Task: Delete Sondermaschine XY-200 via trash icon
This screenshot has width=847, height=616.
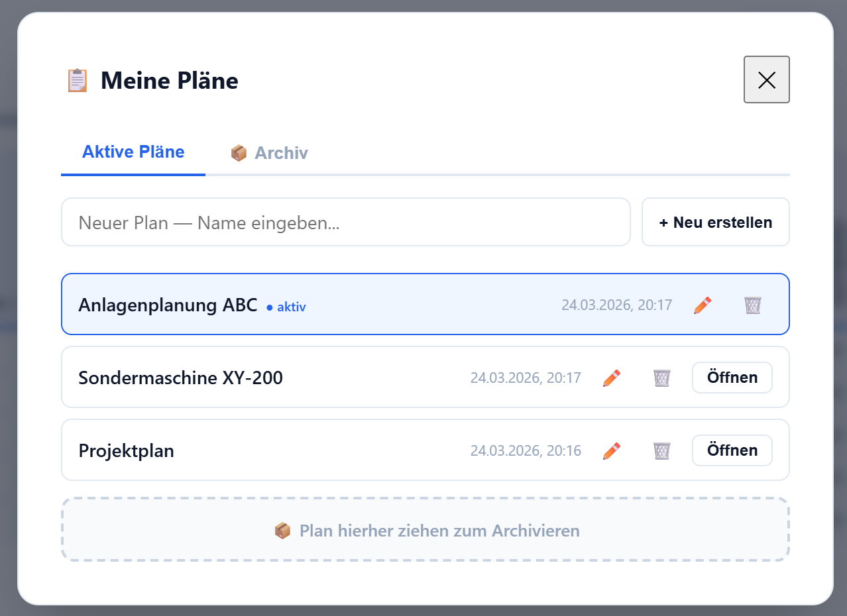Action: (661, 378)
